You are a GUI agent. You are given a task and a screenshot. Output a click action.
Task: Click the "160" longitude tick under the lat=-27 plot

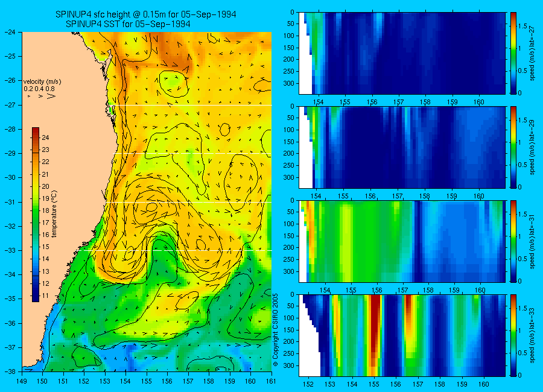(479, 102)
